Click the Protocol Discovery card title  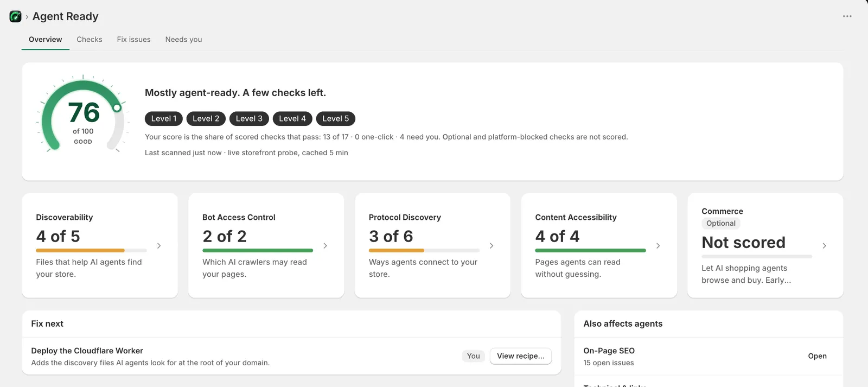point(405,217)
